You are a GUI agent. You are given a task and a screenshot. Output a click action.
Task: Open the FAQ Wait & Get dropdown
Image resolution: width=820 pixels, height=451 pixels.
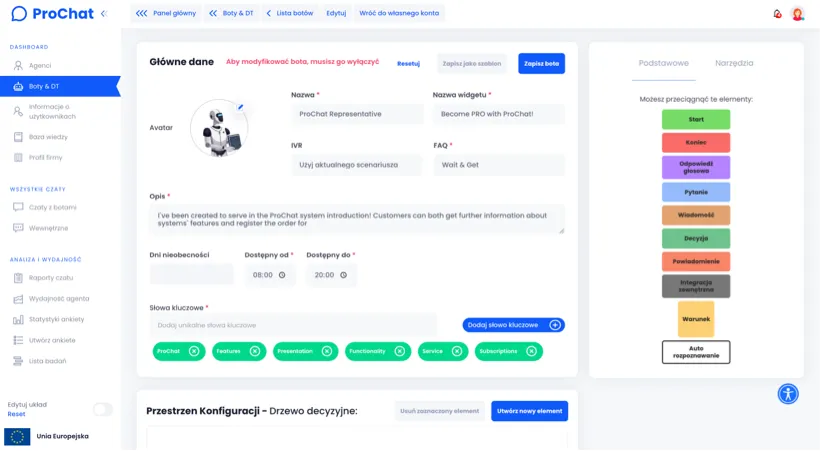click(x=498, y=165)
